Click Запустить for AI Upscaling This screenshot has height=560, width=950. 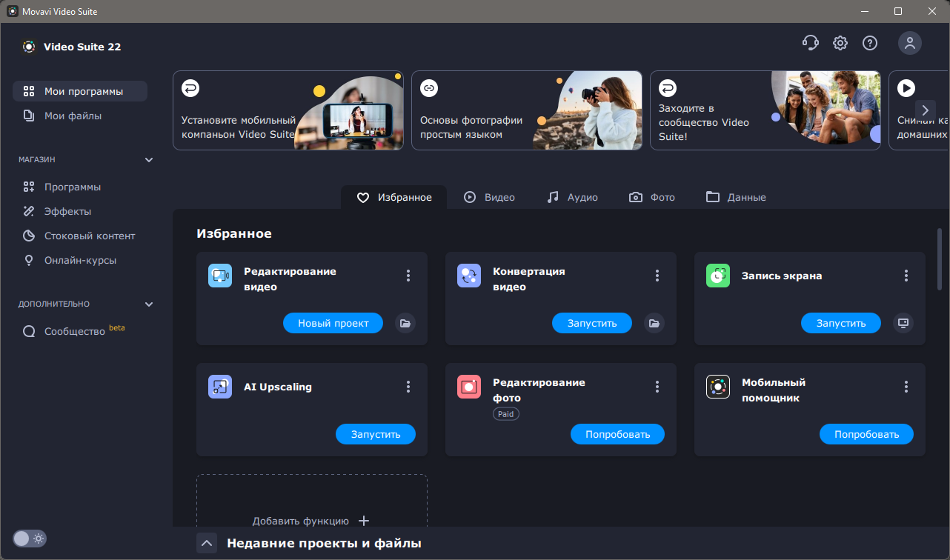coord(376,434)
